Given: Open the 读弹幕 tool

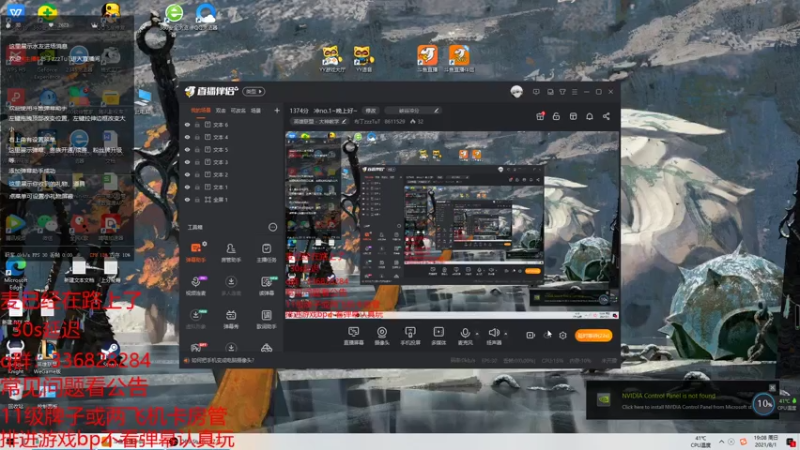Looking at the screenshot, I should (x=266, y=286).
